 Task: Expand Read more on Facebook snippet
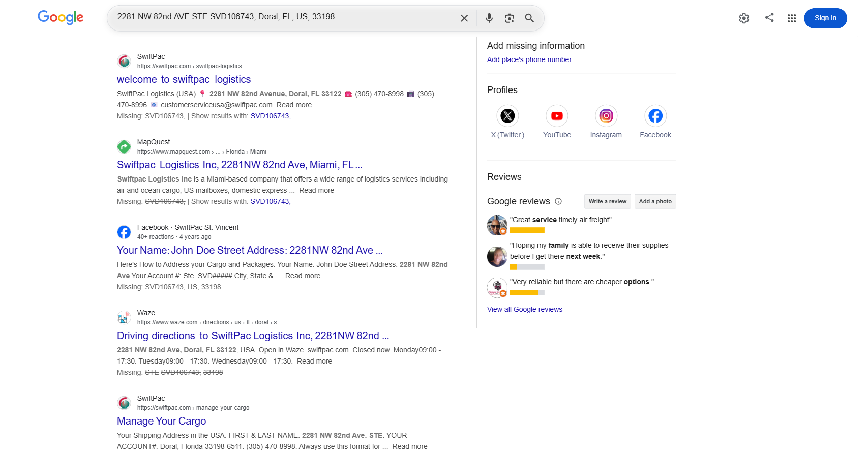pyautogui.click(x=303, y=276)
